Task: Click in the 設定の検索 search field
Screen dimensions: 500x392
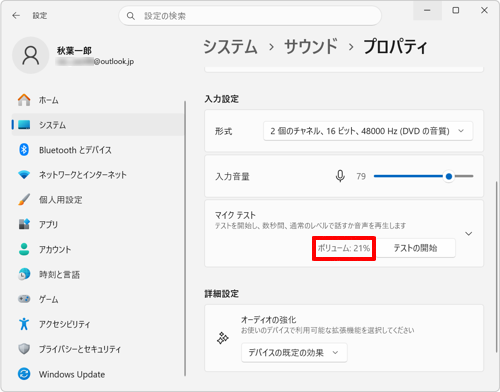Action: 250,16
